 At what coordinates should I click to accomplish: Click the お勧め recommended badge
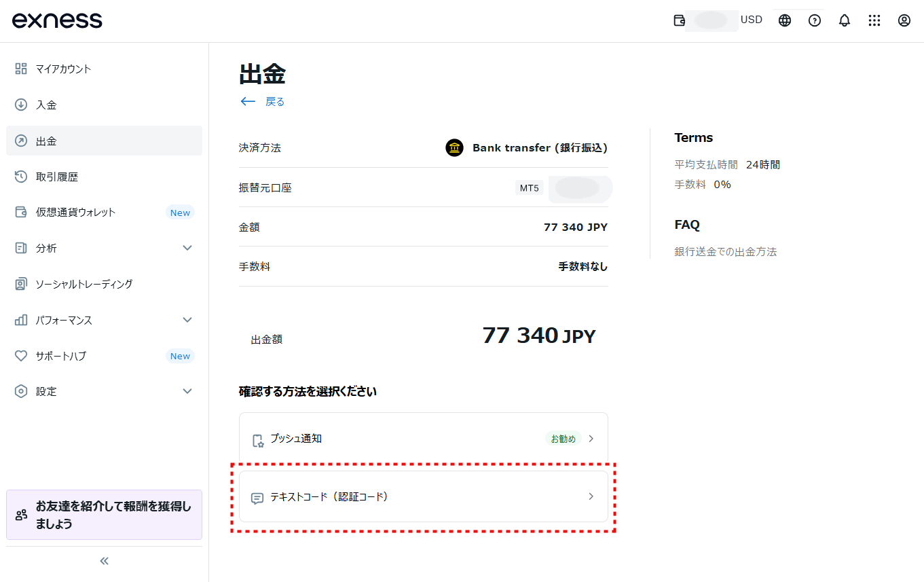pyautogui.click(x=563, y=439)
